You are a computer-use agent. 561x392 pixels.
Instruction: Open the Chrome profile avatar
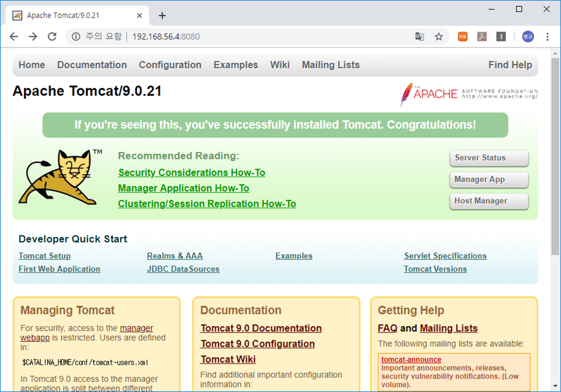(x=527, y=37)
